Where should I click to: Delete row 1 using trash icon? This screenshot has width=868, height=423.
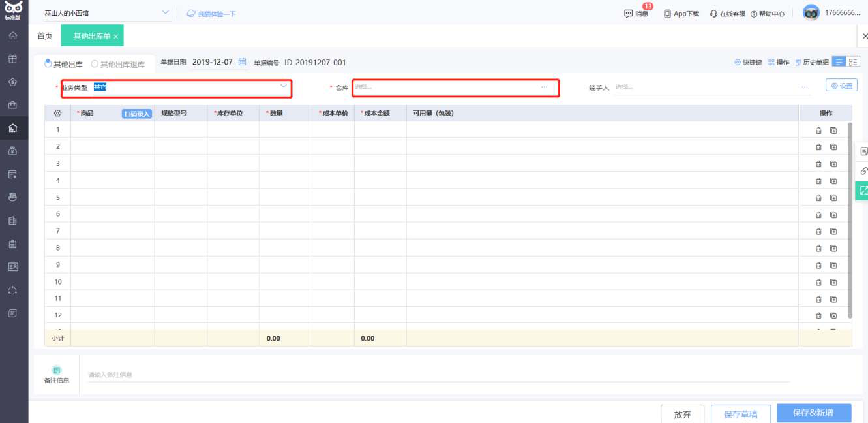point(818,130)
